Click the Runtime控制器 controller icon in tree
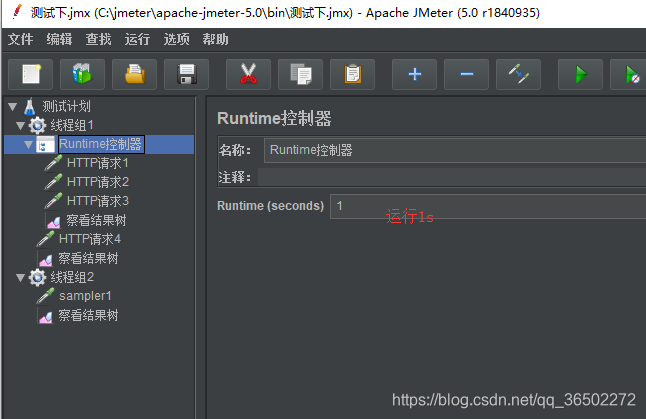Image resolution: width=646 pixels, height=419 pixels. coord(45,145)
